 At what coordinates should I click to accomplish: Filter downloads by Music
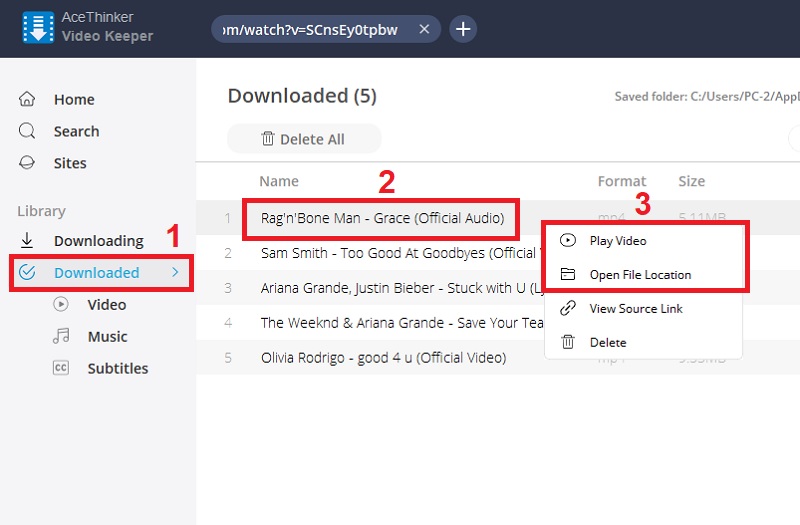(x=107, y=337)
